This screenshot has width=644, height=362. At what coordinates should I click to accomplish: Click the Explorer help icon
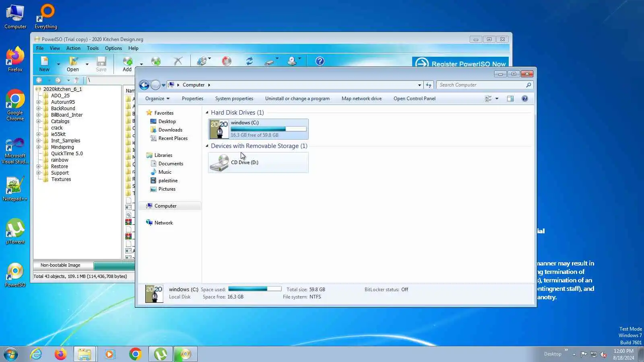pyautogui.click(x=525, y=99)
